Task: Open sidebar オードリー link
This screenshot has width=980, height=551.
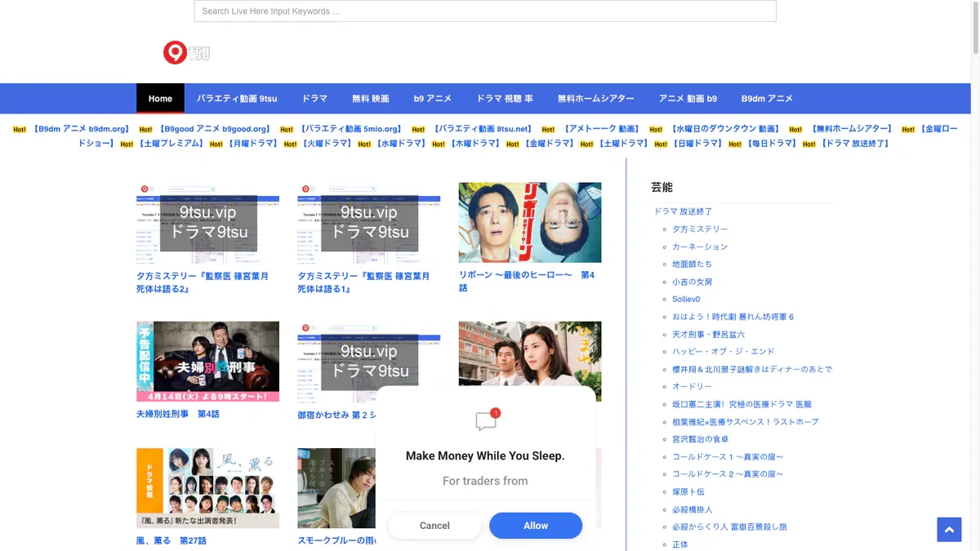Action: click(692, 387)
